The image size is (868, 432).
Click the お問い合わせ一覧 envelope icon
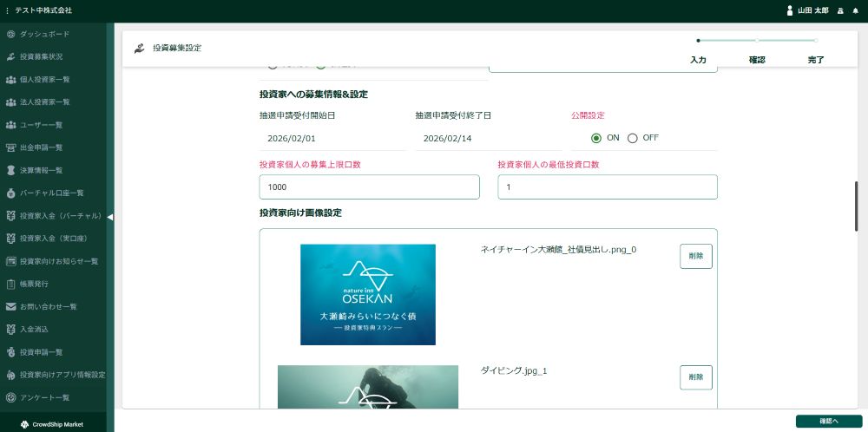[10, 306]
